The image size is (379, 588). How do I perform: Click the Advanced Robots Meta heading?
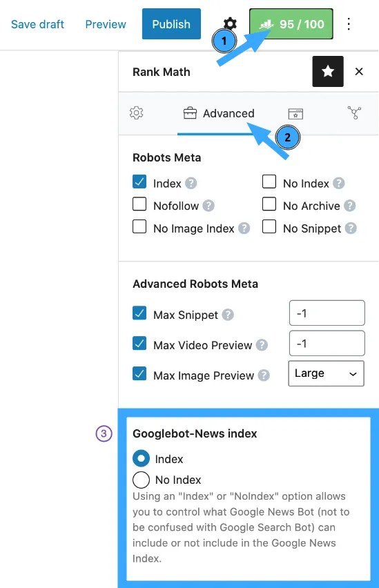195,284
